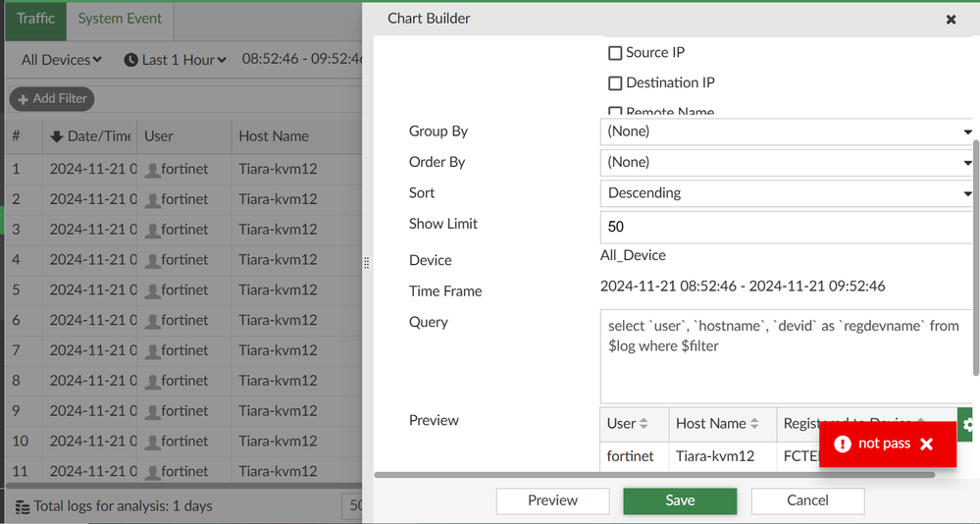Switch to the System Event tab
980x524 pixels.
coord(120,19)
